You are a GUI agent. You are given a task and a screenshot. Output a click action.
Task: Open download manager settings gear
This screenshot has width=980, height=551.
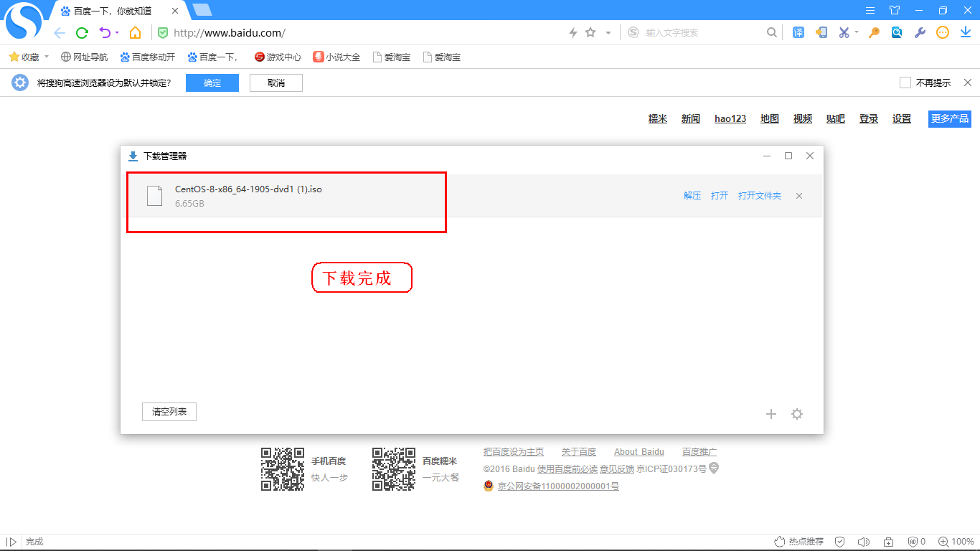(x=796, y=414)
